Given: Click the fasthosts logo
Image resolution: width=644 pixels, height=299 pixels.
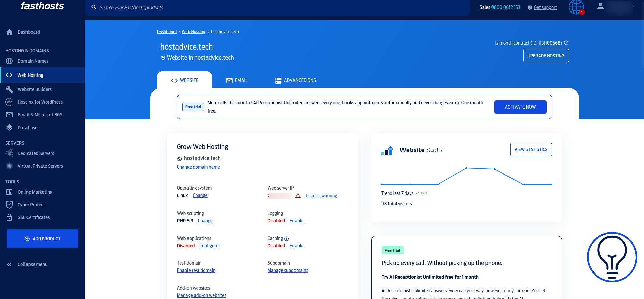Looking at the screenshot, I should pyautogui.click(x=42, y=6).
